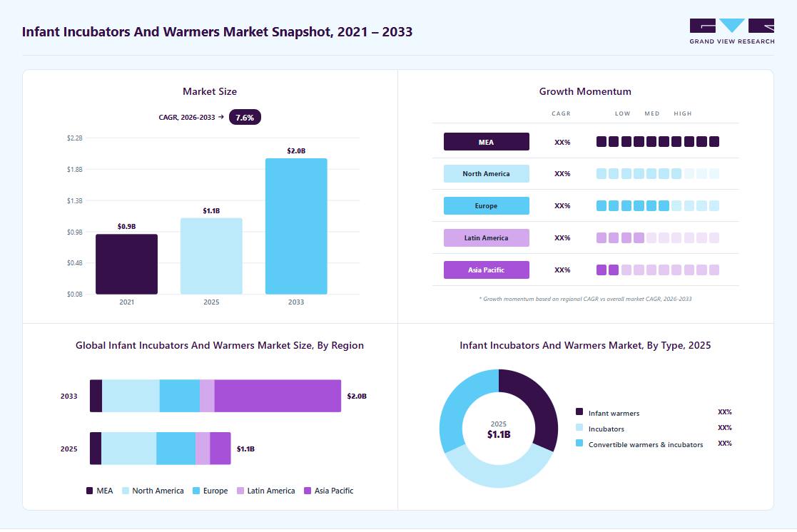Click the "$0.4B" y-axis label
Screen dimensions: 797x532
pyautogui.click(x=75, y=263)
